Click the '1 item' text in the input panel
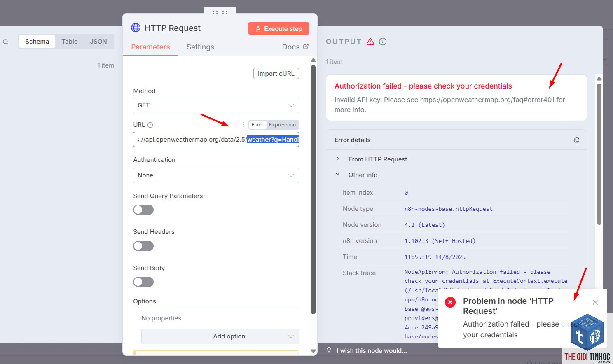 [105, 65]
